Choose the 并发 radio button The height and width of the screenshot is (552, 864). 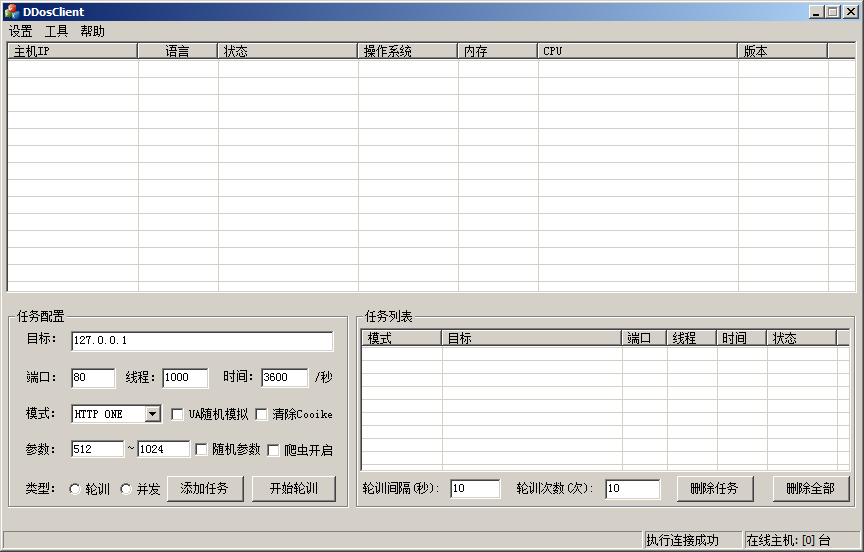pos(126,489)
